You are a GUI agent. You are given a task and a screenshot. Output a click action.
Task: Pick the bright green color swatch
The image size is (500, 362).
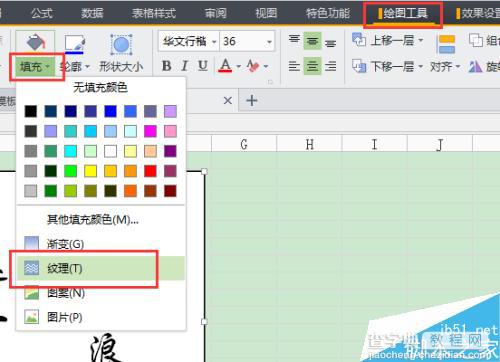point(70,171)
